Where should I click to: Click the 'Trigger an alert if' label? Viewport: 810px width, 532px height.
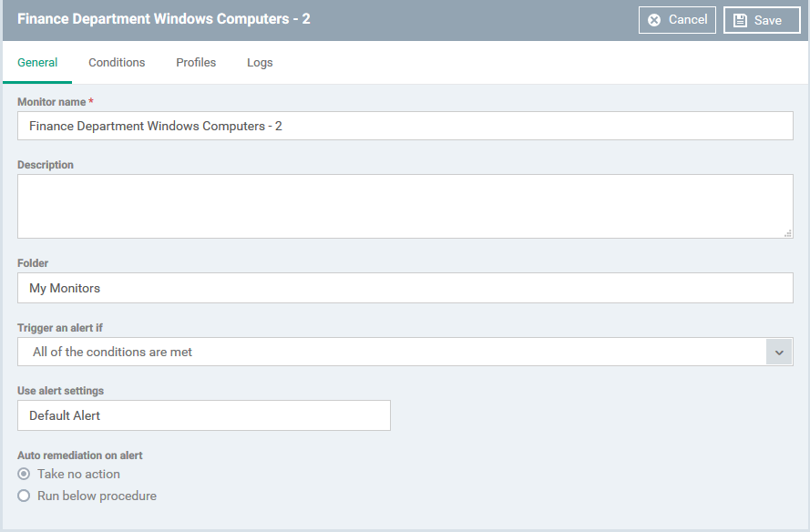click(x=60, y=328)
